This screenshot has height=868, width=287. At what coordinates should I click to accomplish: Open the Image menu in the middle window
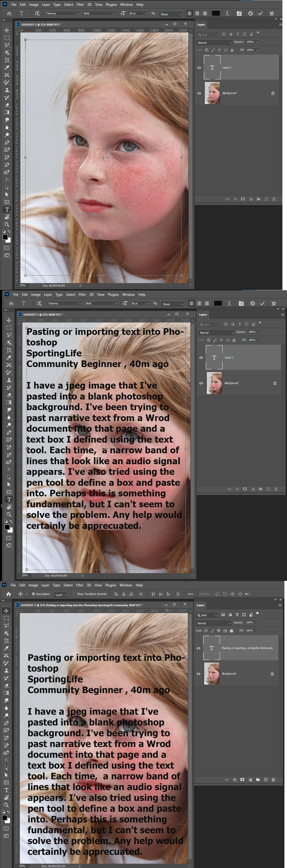[x=36, y=295]
